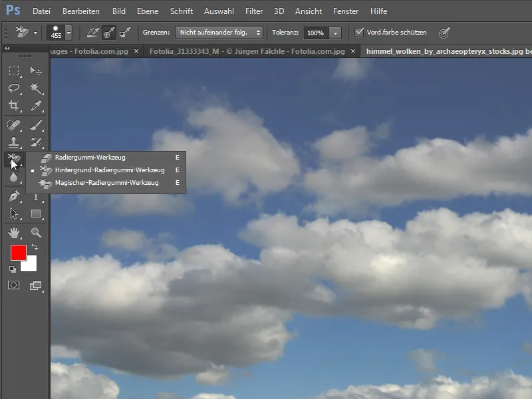Select the Brush tool
The image size is (532, 399).
point(36,125)
